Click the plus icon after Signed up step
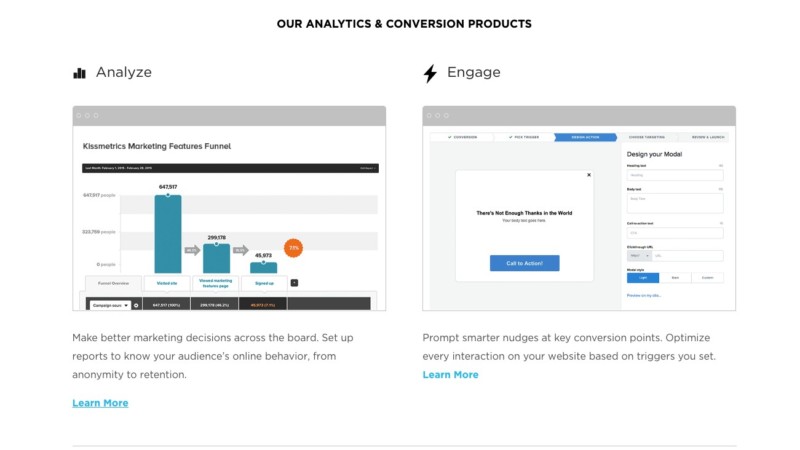The image size is (800, 450). (294, 283)
